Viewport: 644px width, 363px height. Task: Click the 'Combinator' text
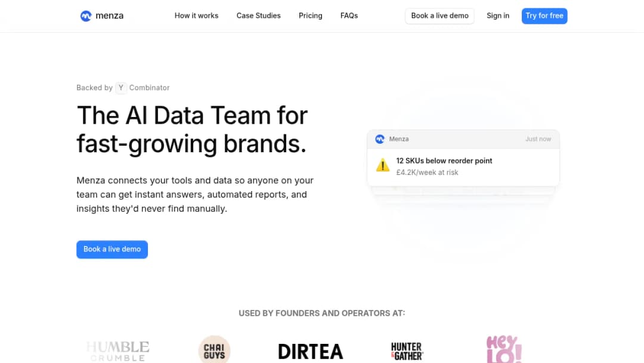[x=150, y=88]
